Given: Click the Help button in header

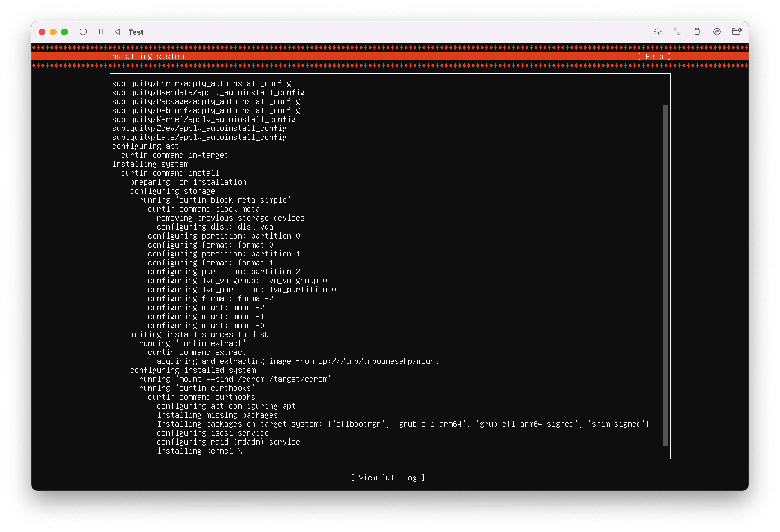Looking at the screenshot, I should pyautogui.click(x=654, y=57).
